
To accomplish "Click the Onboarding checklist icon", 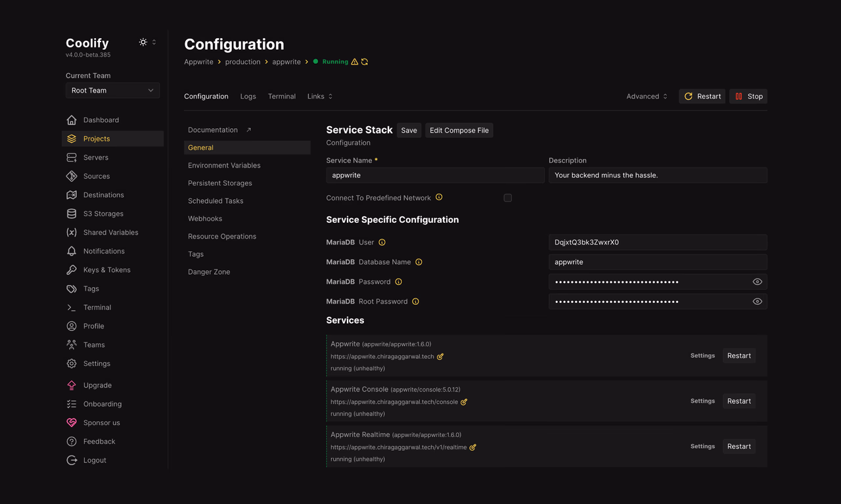I will click(x=72, y=404).
